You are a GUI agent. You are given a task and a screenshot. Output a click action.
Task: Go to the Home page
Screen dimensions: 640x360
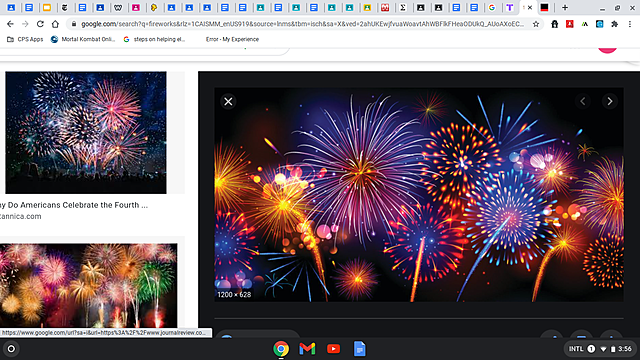pos(55,24)
